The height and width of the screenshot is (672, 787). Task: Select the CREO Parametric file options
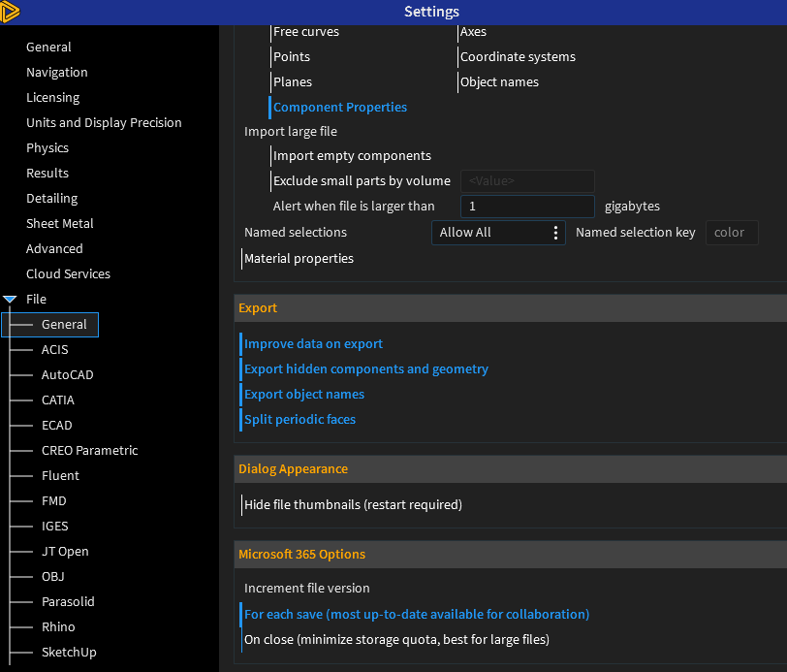[x=89, y=451]
